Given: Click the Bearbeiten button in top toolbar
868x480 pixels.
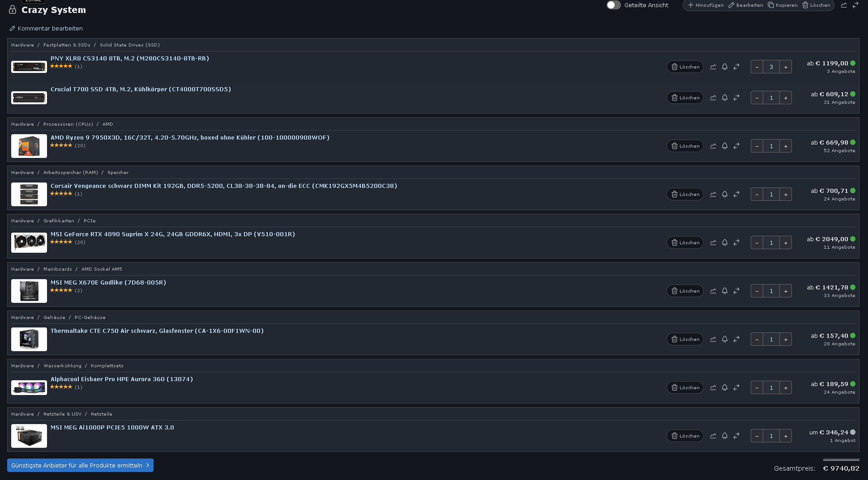Looking at the screenshot, I should (746, 5).
